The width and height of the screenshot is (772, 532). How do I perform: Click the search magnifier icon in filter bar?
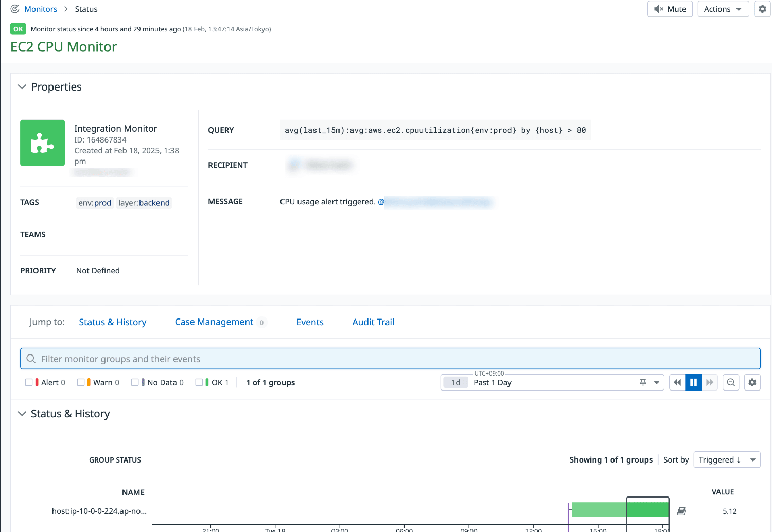coord(31,359)
